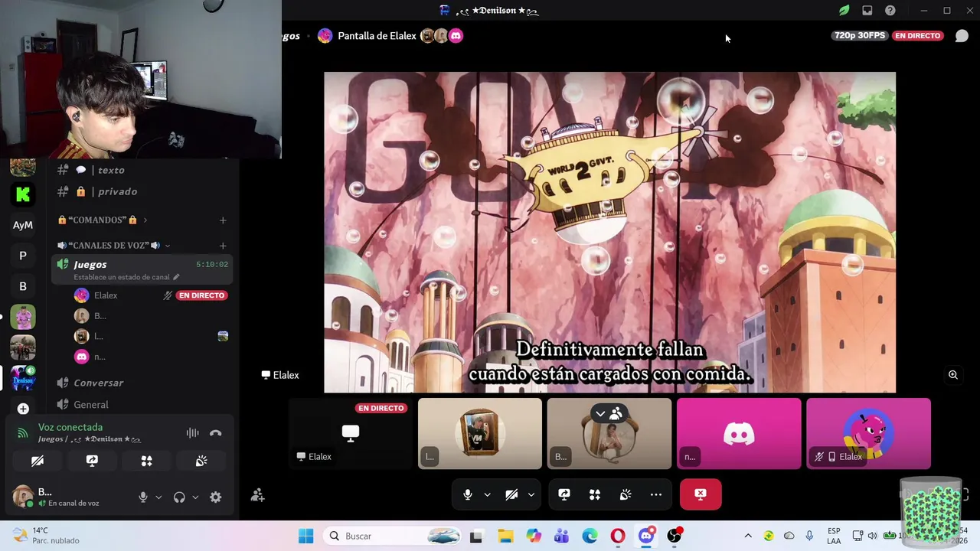Image resolution: width=980 pixels, height=551 pixels.
Task: Show hidden system tray icons
Action: [x=748, y=536]
